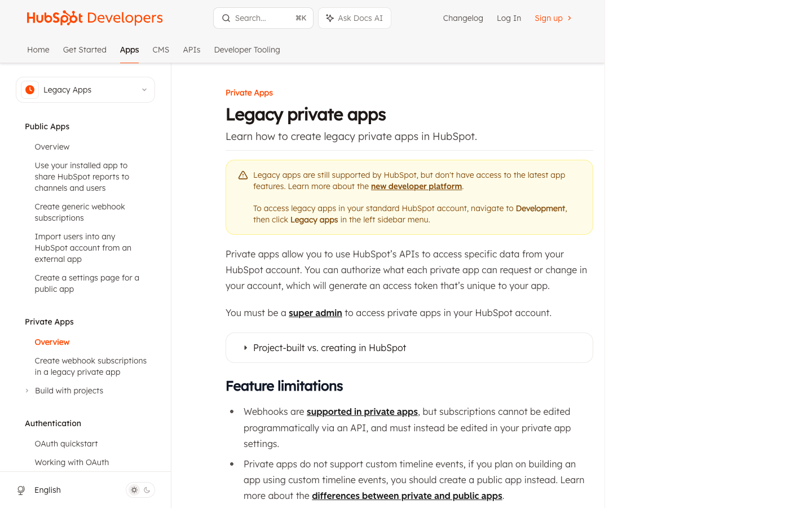Open the super admin link
812x508 pixels.
[315, 313]
